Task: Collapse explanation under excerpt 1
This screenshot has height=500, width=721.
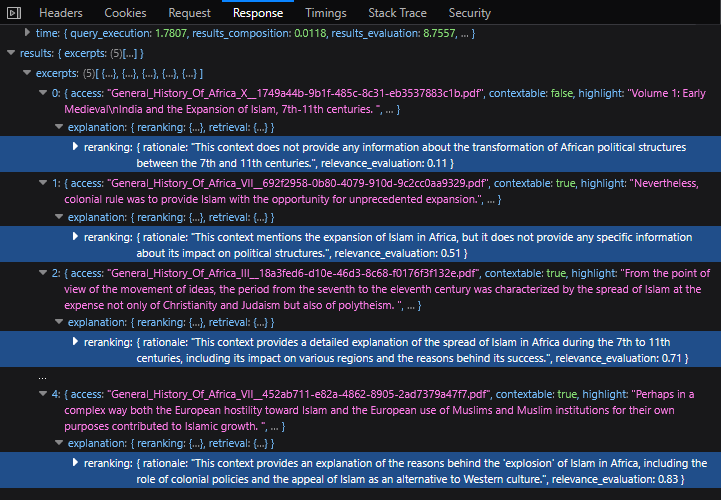Action: (59, 217)
